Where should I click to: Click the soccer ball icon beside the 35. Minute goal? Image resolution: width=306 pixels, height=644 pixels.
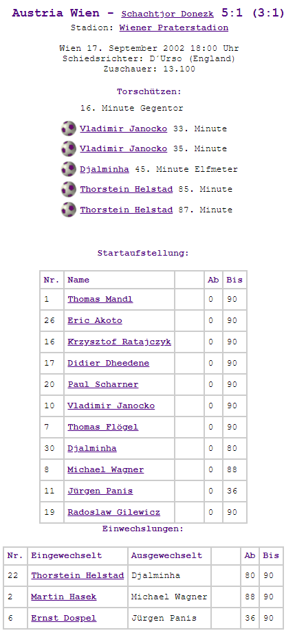(x=69, y=148)
